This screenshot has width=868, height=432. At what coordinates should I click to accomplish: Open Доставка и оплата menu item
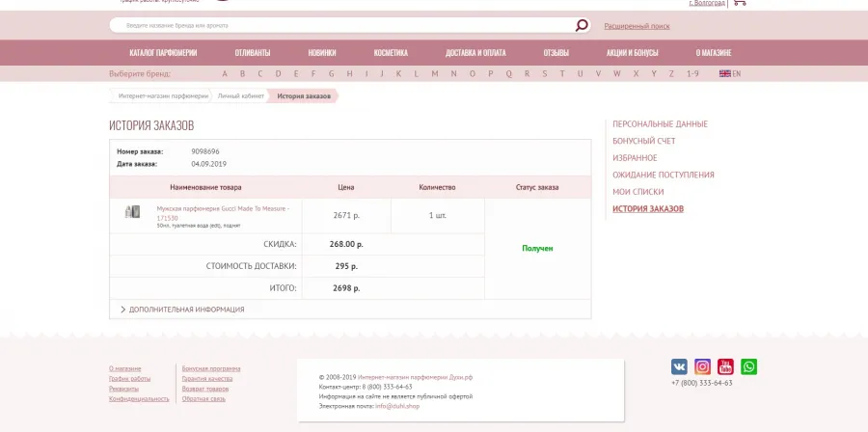click(475, 53)
